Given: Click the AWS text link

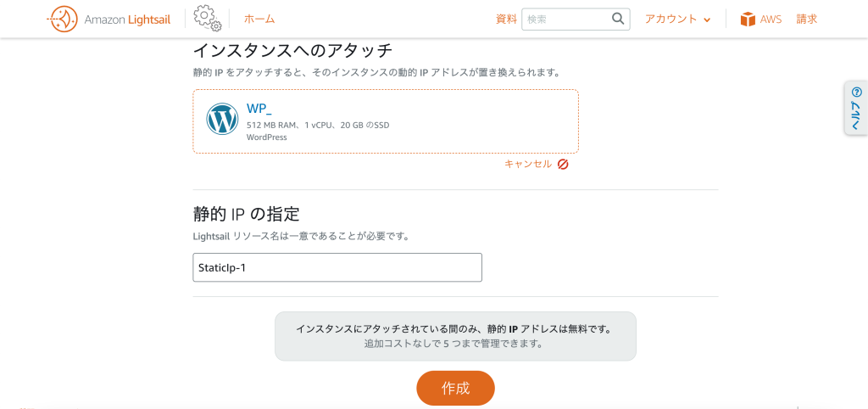Looking at the screenshot, I should coord(771,20).
